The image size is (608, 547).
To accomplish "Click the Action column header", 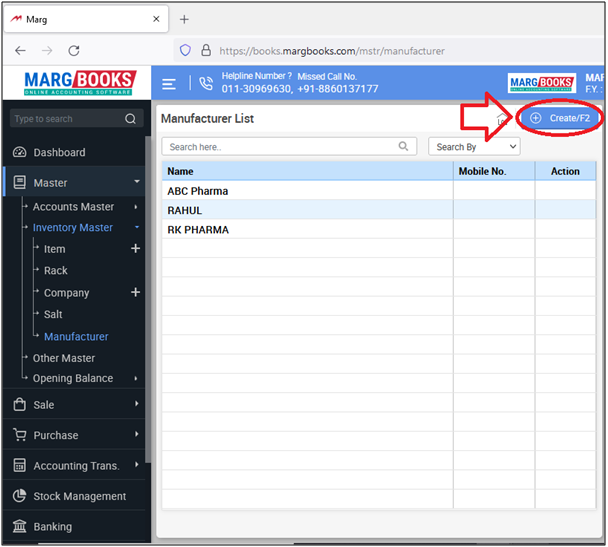I will [565, 171].
